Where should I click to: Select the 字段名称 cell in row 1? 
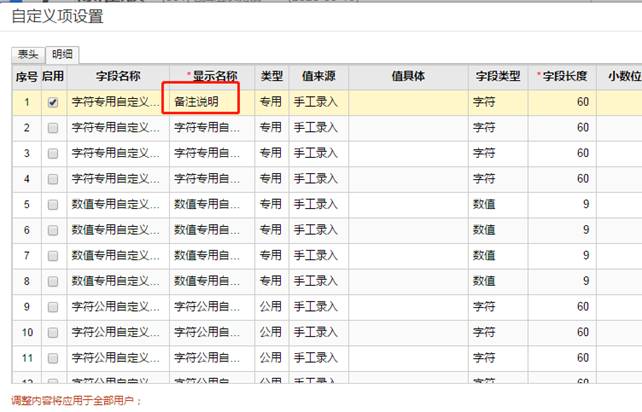pyautogui.click(x=118, y=102)
